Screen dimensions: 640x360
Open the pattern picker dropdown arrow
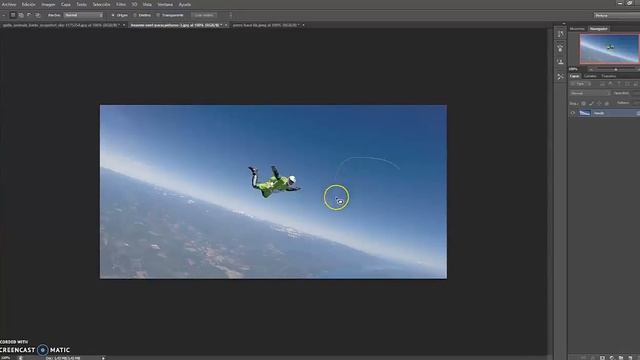230,15
